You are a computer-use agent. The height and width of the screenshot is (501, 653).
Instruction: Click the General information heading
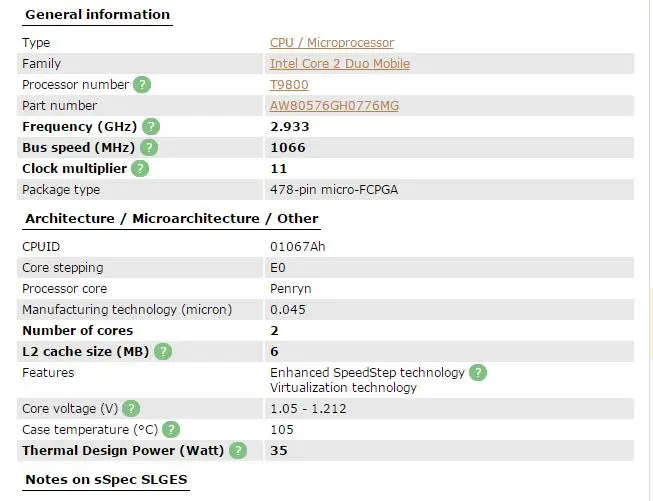coord(97,15)
